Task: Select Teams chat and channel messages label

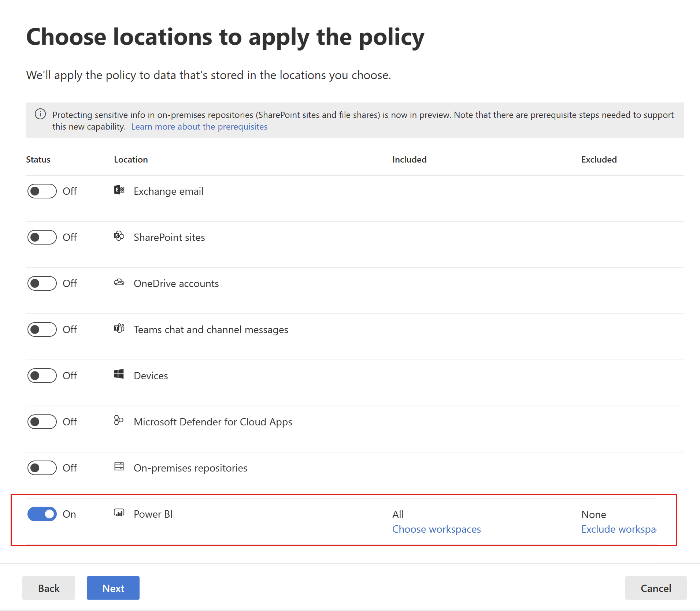Action: 211,330
